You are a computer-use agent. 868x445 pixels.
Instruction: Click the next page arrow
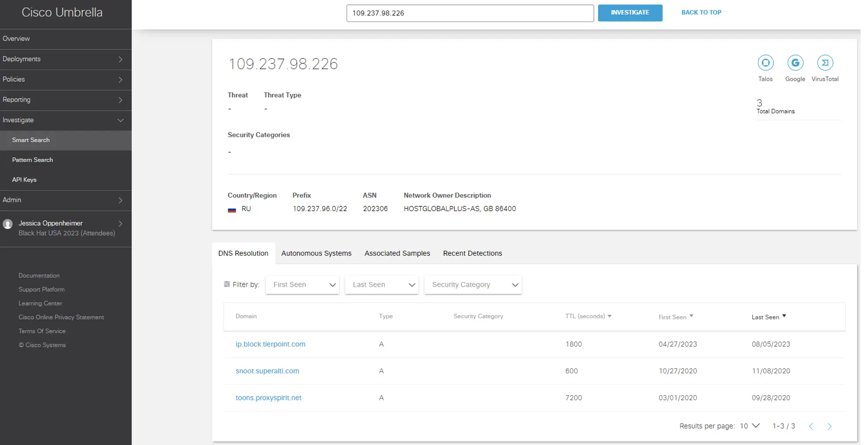point(830,426)
